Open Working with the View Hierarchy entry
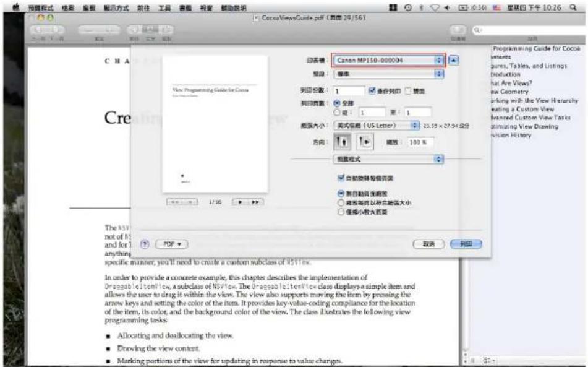 pos(535,100)
